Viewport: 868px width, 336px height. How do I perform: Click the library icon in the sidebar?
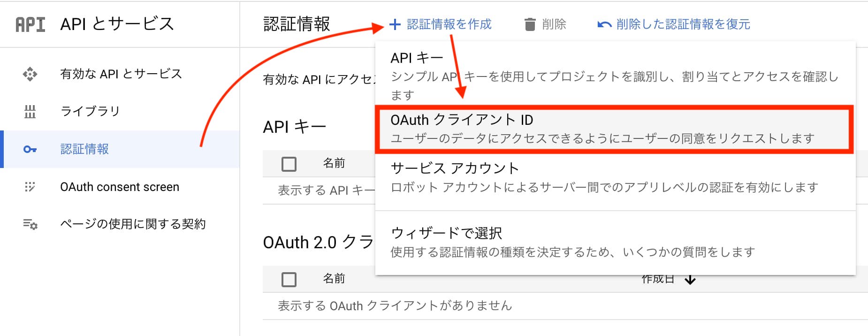pos(30,112)
